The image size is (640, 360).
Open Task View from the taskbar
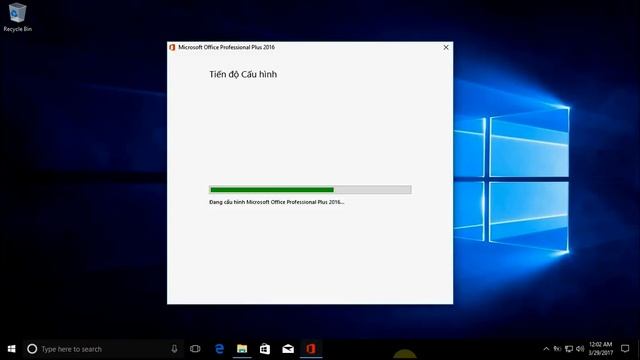195,349
